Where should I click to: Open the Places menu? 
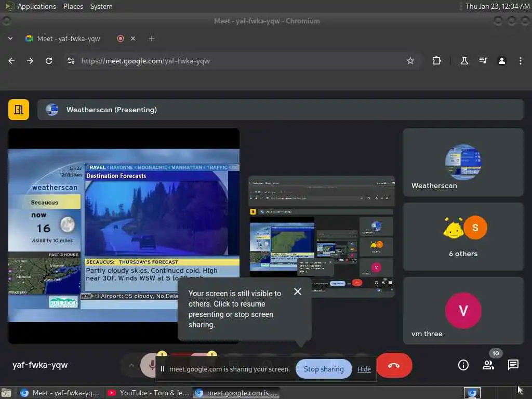point(73,6)
